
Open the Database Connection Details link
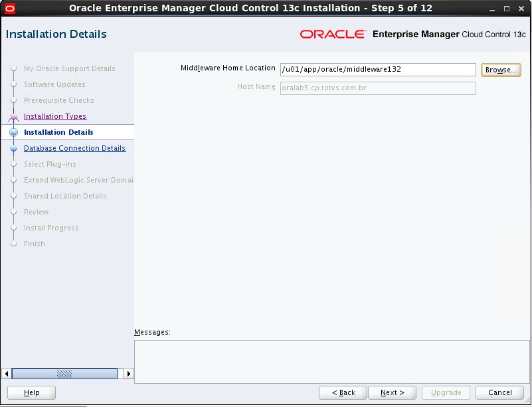click(74, 148)
